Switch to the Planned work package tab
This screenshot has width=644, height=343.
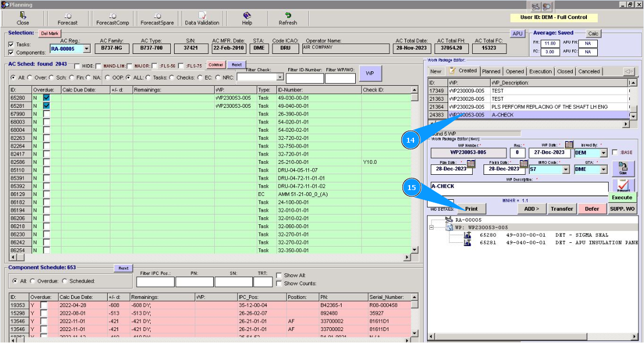(x=491, y=71)
